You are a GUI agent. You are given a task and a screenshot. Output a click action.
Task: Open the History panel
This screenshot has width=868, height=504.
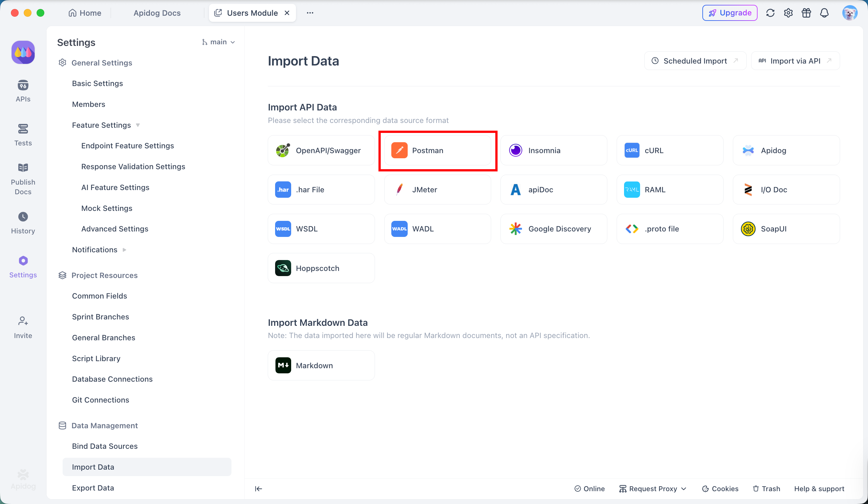coord(23,223)
